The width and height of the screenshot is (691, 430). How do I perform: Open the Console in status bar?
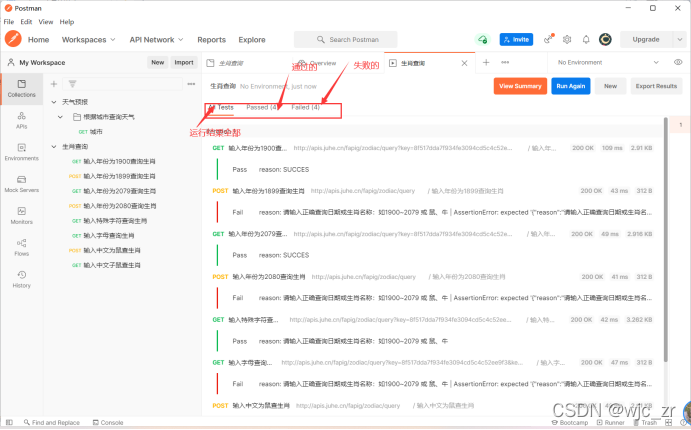108,422
